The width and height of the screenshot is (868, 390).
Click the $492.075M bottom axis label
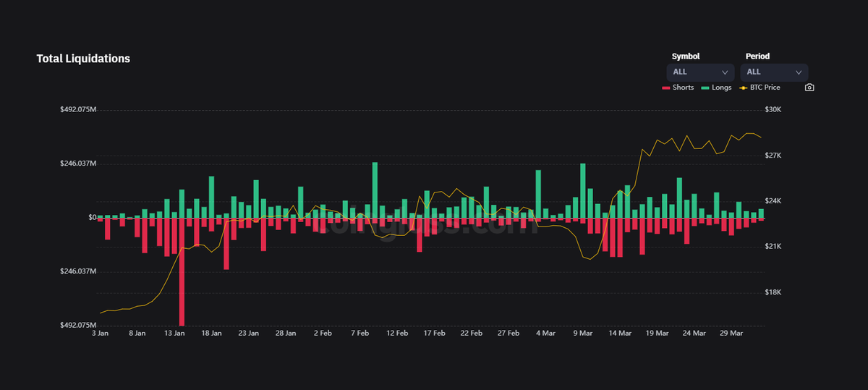point(78,326)
